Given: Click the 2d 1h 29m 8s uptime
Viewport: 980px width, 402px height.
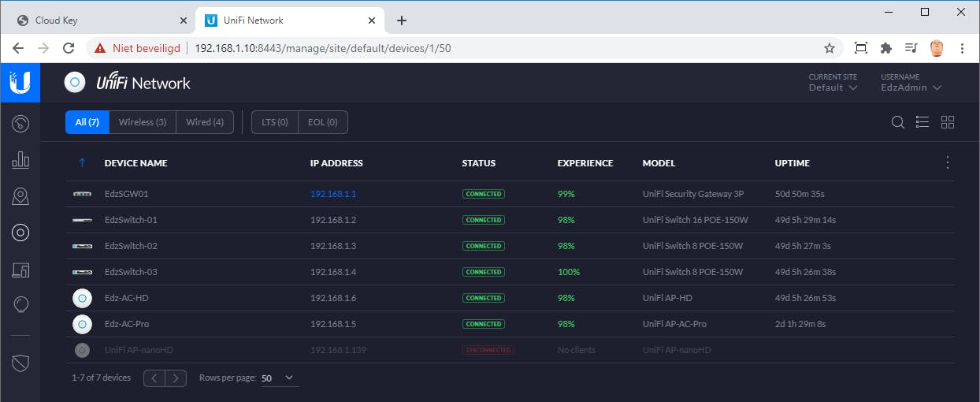Looking at the screenshot, I should click(800, 324).
